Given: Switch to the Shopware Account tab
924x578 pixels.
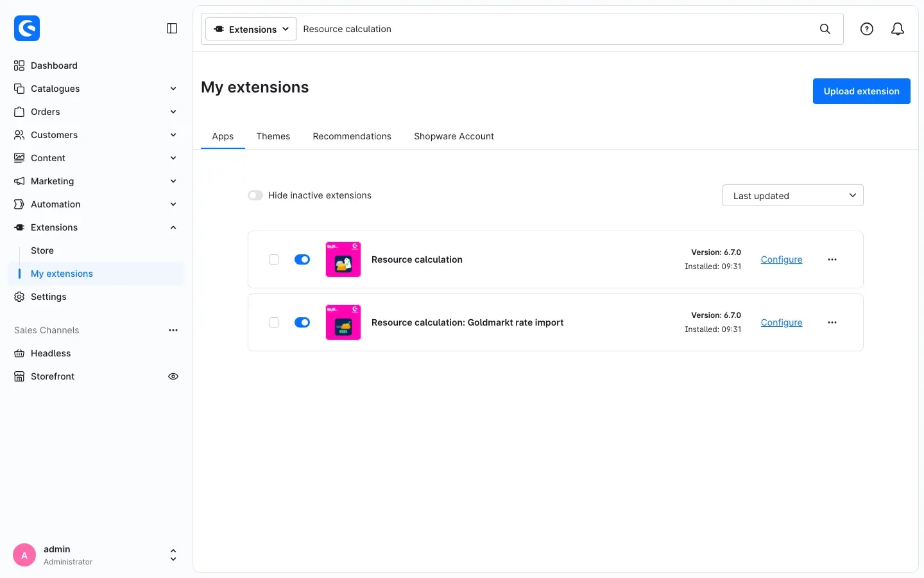Looking at the screenshot, I should pyautogui.click(x=454, y=136).
